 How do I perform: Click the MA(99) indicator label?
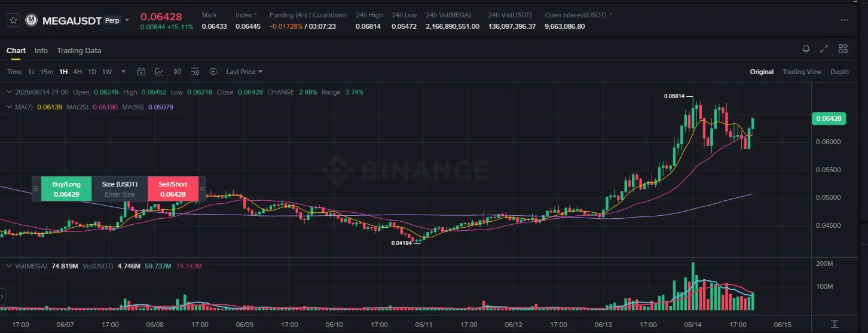coord(133,106)
